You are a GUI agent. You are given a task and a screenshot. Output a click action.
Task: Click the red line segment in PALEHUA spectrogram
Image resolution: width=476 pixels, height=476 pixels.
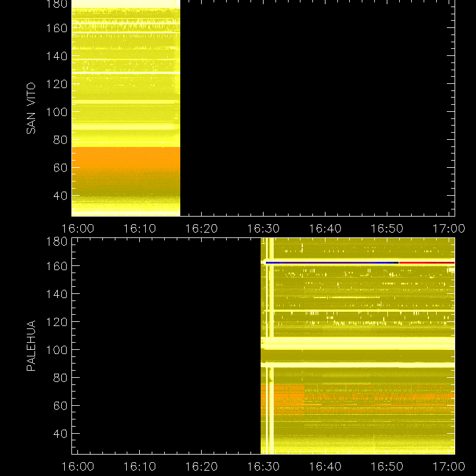point(427,262)
